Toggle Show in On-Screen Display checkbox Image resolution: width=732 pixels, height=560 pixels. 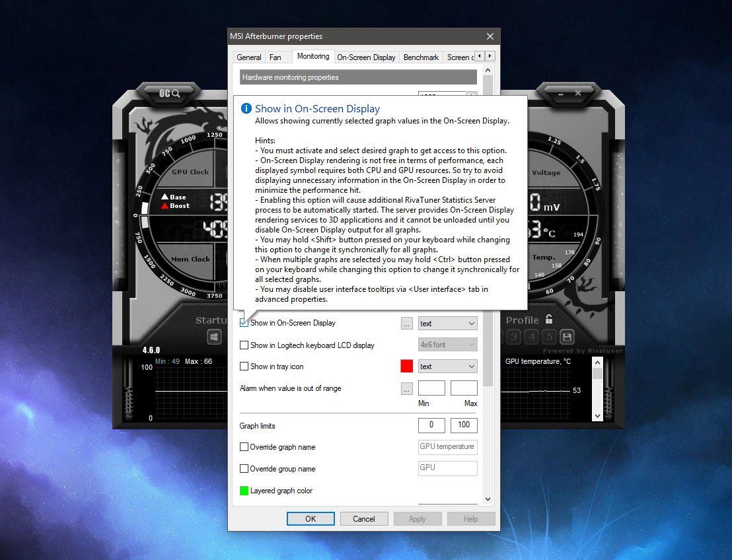[244, 322]
